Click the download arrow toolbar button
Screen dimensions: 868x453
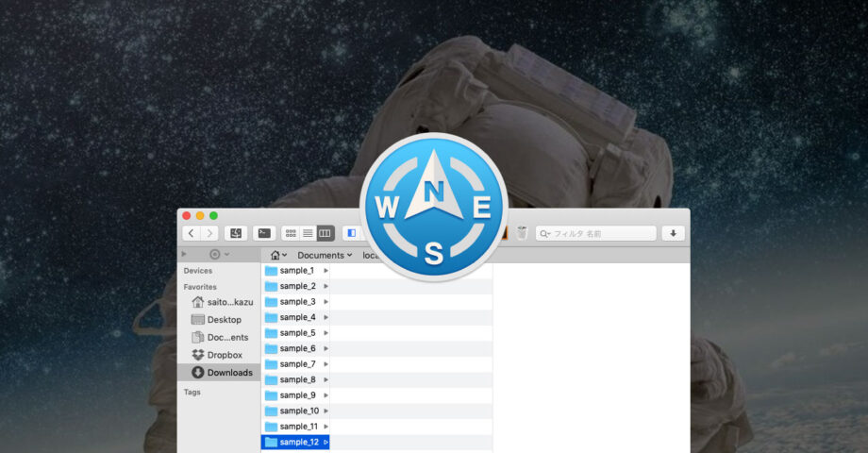click(673, 233)
